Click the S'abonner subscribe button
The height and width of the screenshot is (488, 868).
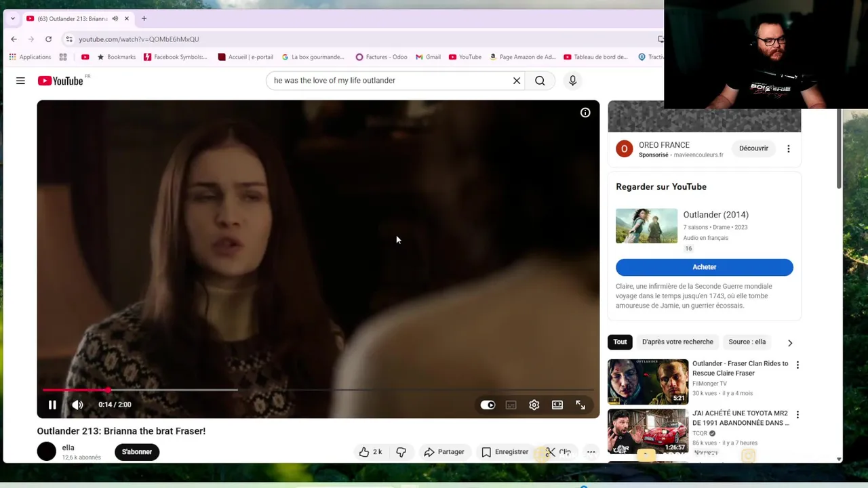137,452
